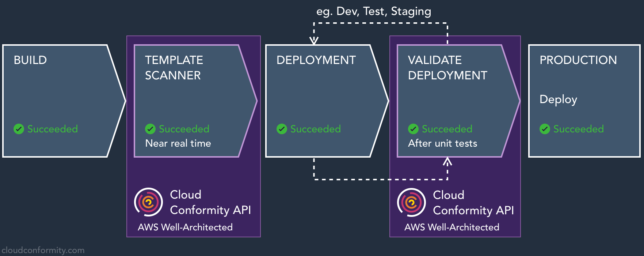Click 'Cloud Conformity API' text under Template Scanner
Screen dimensions: 644x256
coord(210,202)
